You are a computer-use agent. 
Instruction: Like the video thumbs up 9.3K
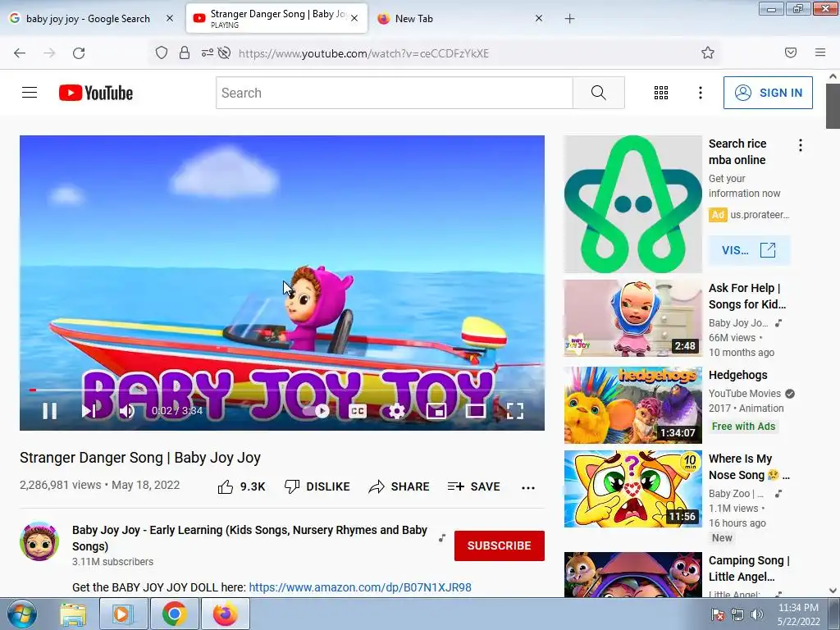[x=242, y=486]
